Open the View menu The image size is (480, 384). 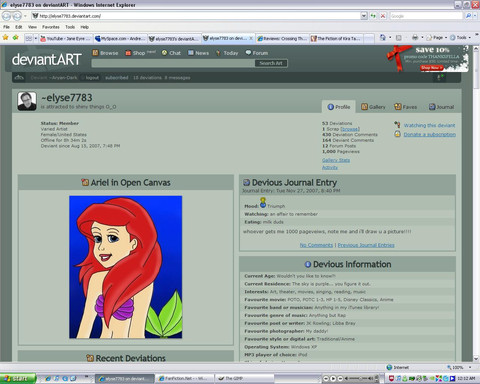click(32, 27)
